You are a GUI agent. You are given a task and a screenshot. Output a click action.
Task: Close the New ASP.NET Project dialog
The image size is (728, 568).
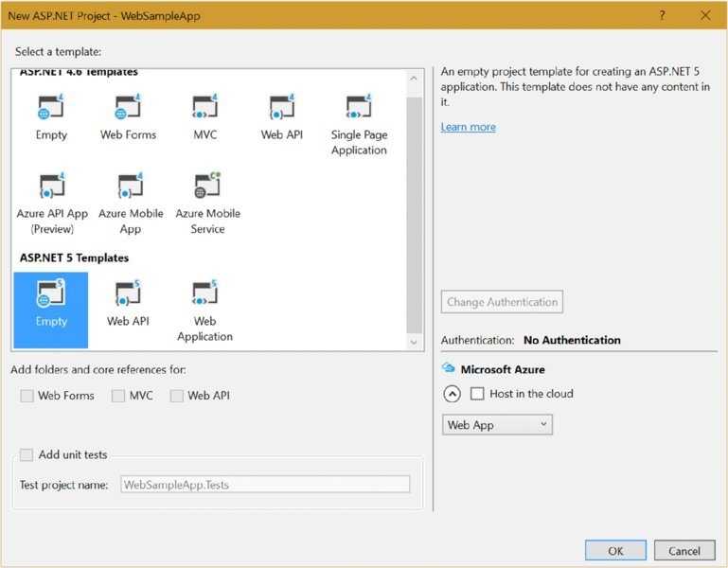(705, 15)
